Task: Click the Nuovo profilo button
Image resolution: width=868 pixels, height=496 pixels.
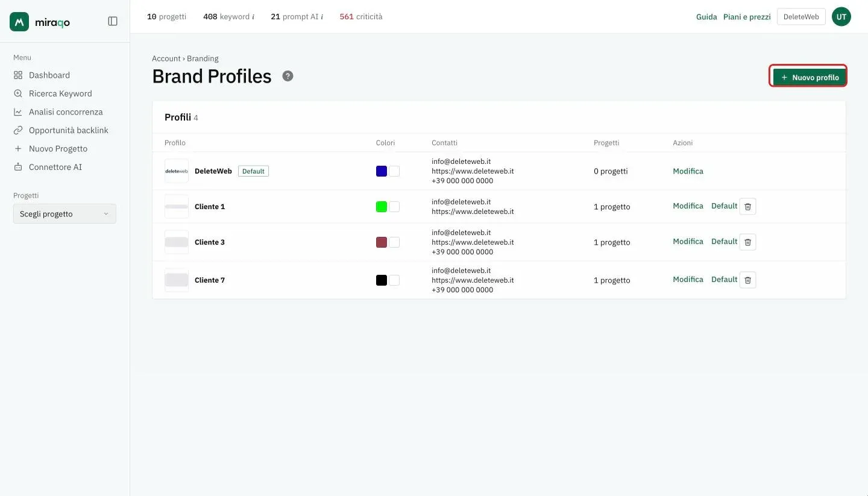Action: (x=810, y=77)
